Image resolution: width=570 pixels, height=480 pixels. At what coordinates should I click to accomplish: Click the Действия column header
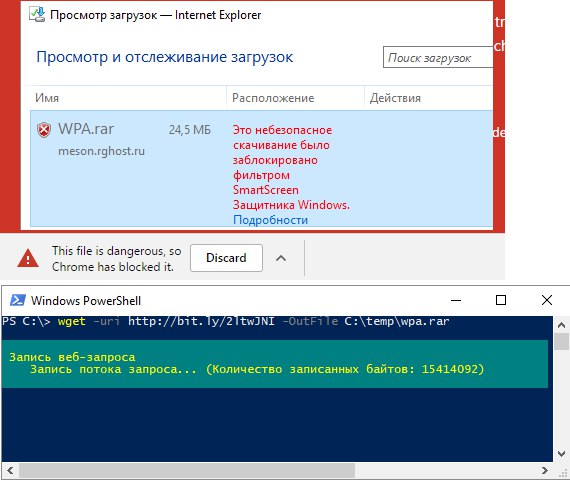[x=395, y=98]
